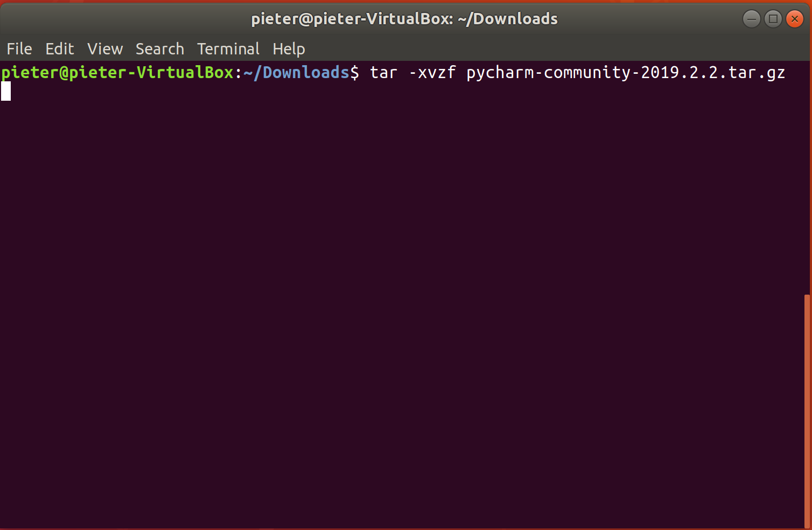
Task: Open the File menu
Action: pyautogui.click(x=19, y=48)
